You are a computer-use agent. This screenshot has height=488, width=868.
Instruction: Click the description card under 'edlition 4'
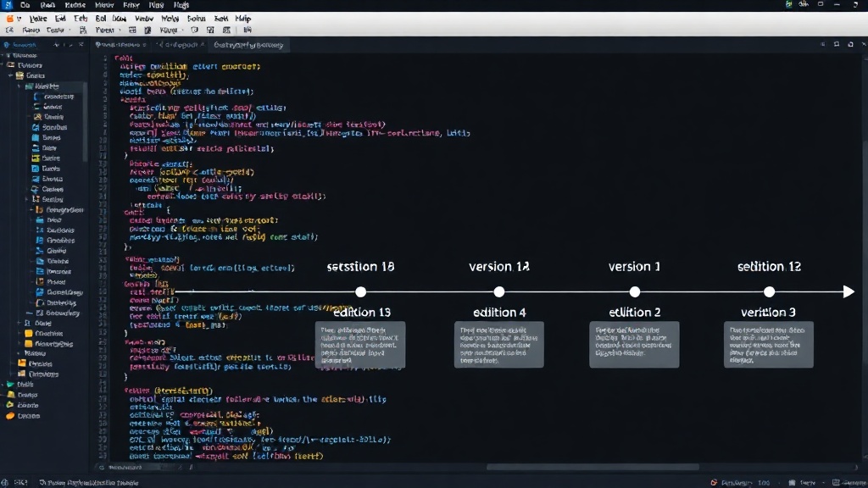(x=498, y=345)
